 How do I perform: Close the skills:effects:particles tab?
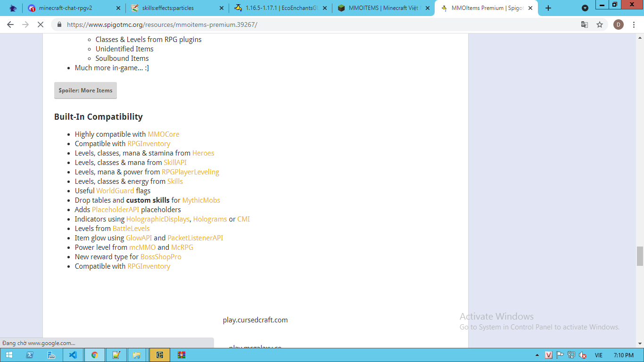(221, 8)
